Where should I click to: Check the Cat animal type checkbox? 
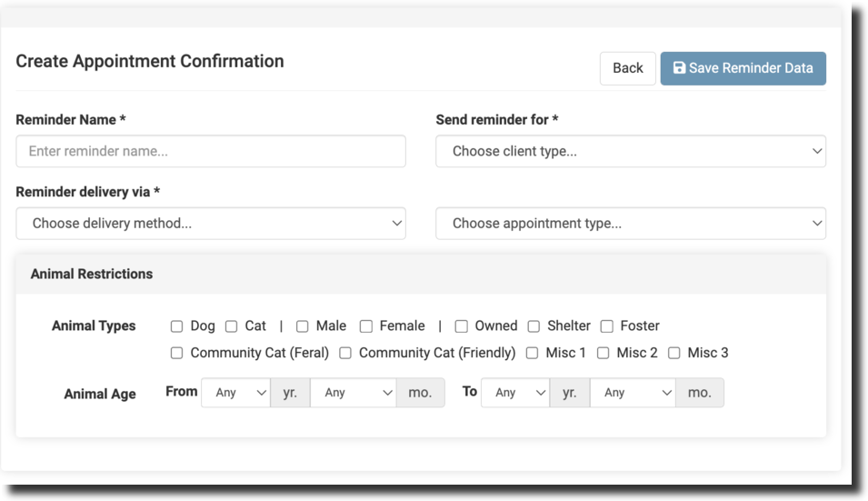232,326
